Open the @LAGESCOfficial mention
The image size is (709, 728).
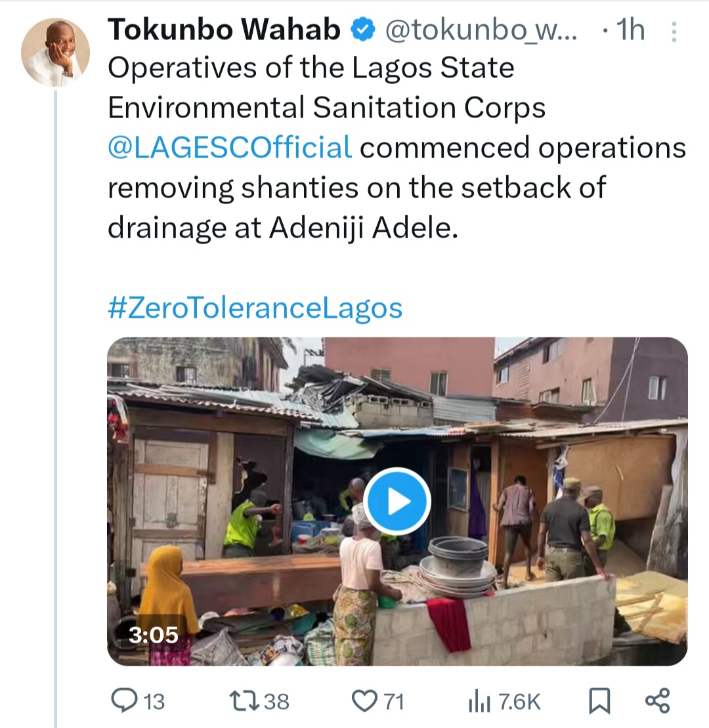tap(229, 148)
